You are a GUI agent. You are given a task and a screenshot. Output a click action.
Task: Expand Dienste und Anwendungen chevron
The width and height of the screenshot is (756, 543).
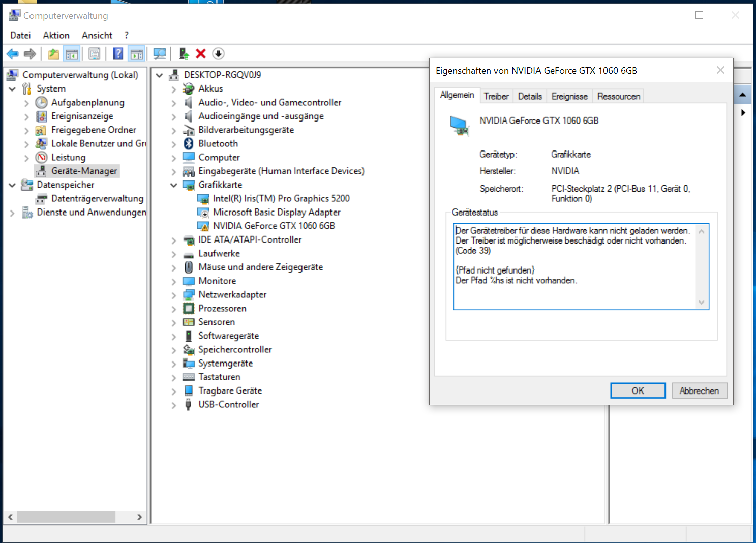tap(12, 213)
